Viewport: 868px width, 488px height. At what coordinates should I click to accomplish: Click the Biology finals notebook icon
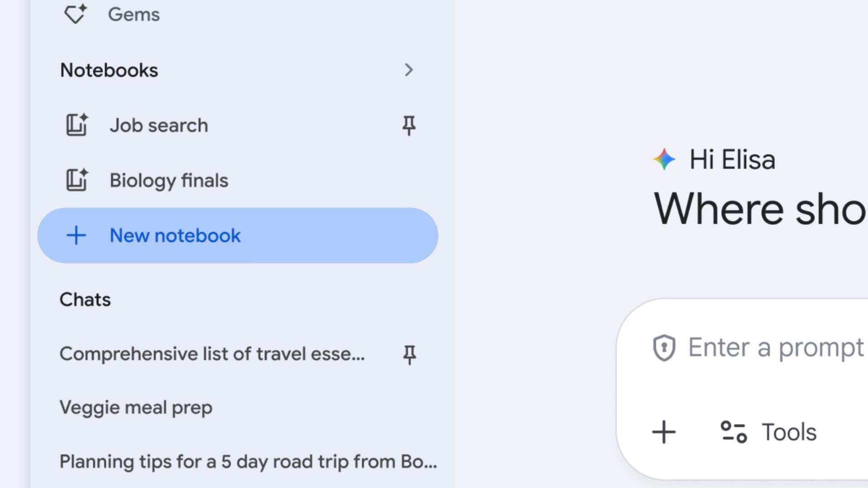click(77, 180)
